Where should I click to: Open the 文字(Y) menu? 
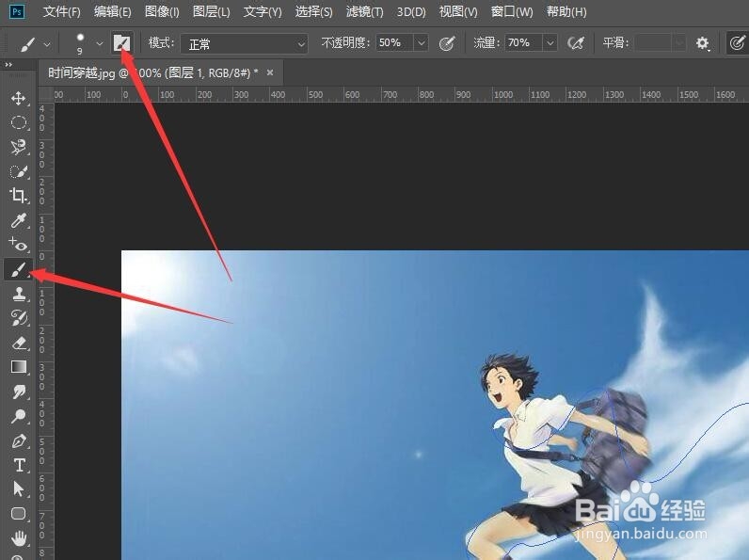pos(263,12)
